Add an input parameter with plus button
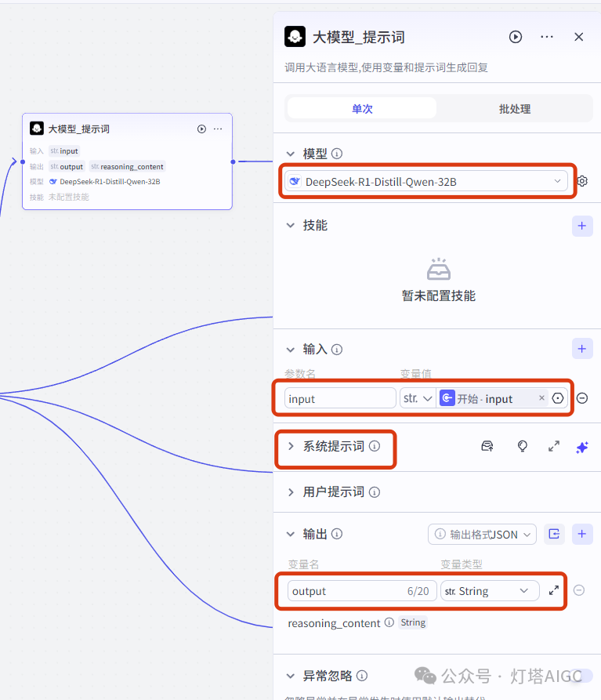The height and width of the screenshot is (700, 601). [582, 349]
